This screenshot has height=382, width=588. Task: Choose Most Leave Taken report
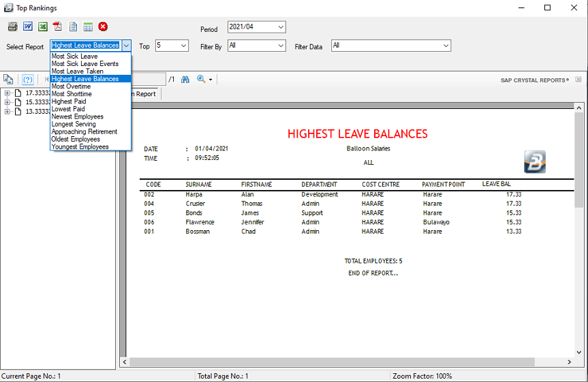click(x=91, y=71)
